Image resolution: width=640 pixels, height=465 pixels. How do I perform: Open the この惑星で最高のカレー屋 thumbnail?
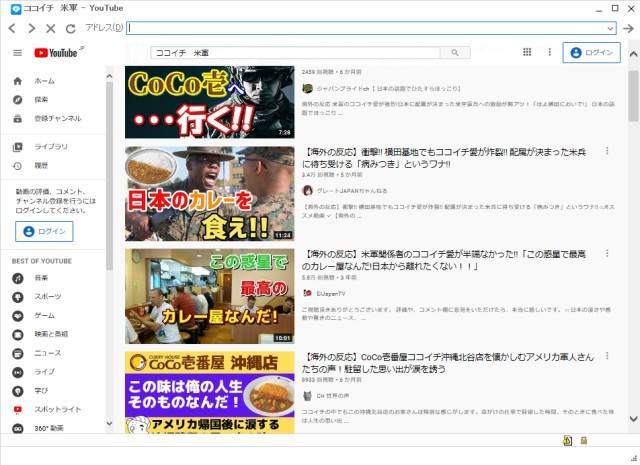209,296
